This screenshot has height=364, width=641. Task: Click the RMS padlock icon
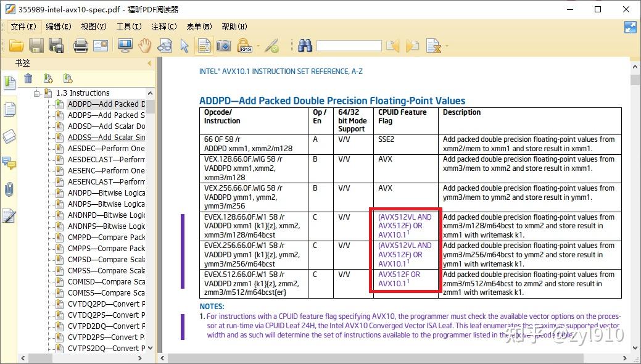click(244, 46)
